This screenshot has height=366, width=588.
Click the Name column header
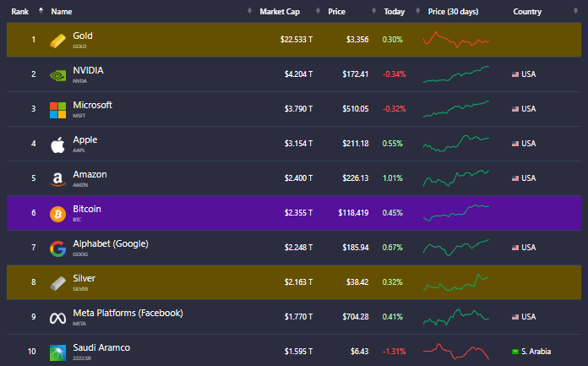[62, 12]
